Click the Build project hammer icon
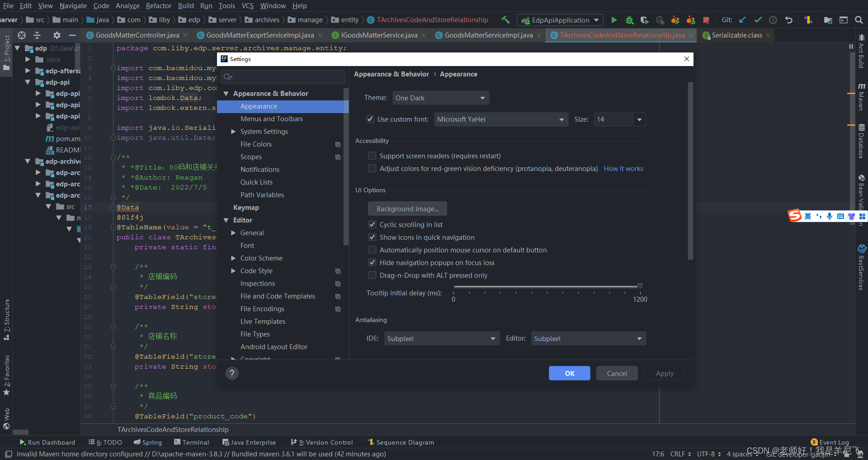The image size is (868, 460). [x=505, y=20]
